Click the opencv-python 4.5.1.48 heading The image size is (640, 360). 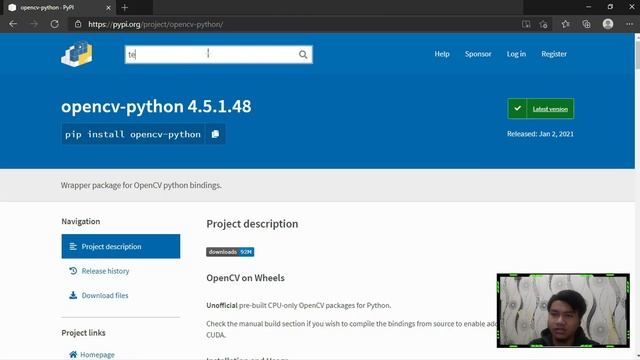tap(156, 106)
